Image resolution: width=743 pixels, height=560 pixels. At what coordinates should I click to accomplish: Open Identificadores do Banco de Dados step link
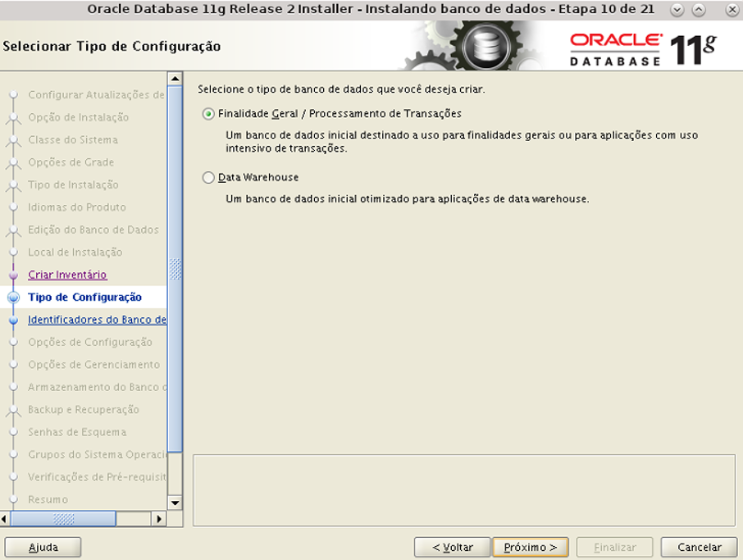coord(97,320)
